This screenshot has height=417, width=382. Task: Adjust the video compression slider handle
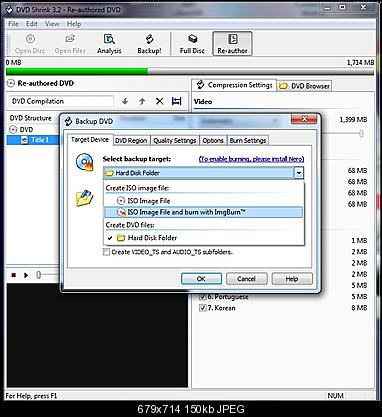tap(361, 133)
